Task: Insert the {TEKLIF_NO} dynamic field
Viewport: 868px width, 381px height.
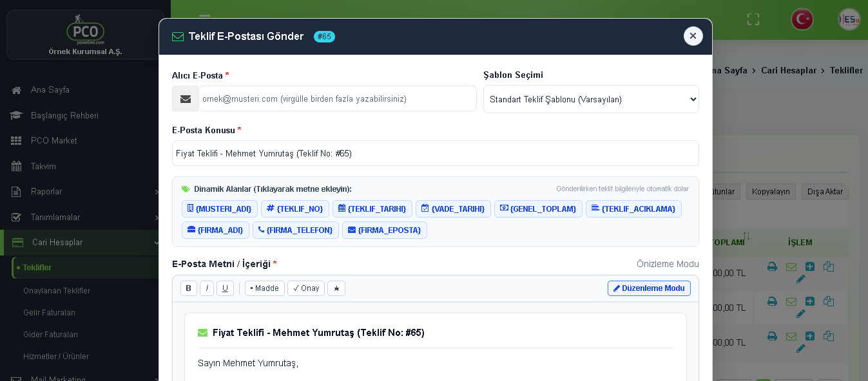Action: pos(295,209)
